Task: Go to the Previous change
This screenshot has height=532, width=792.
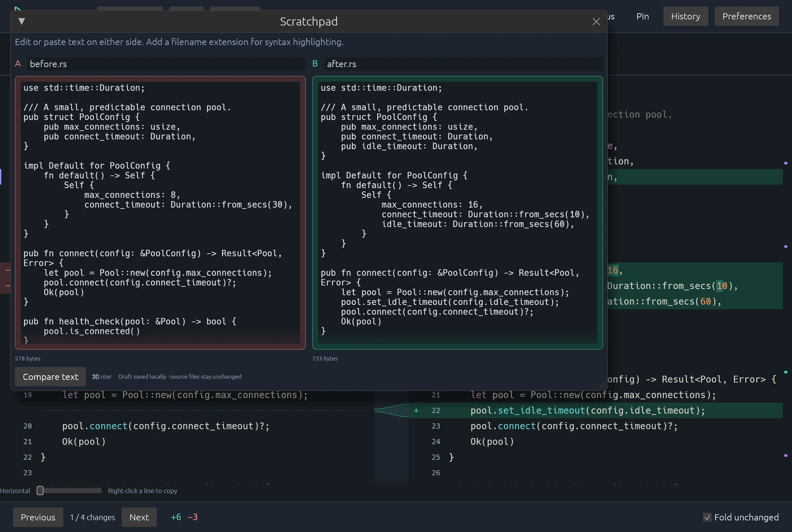Action: pyautogui.click(x=38, y=517)
